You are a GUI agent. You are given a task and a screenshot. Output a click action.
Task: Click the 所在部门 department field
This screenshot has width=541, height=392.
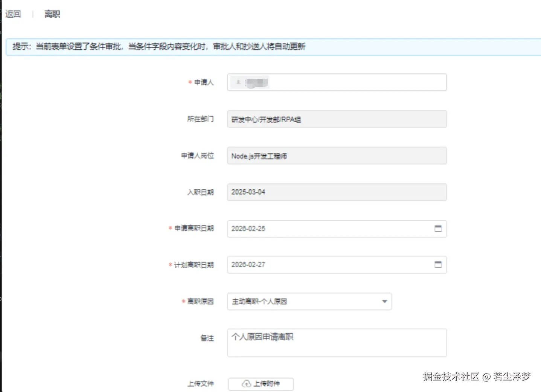point(336,119)
